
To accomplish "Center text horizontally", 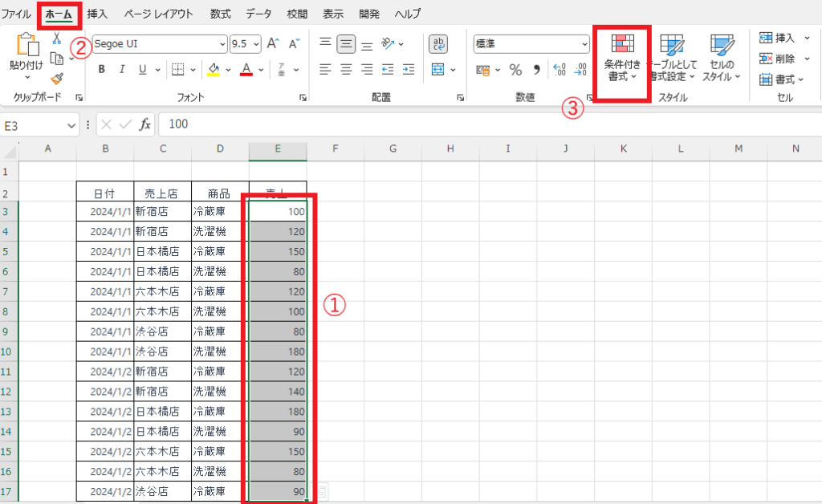I will [x=346, y=69].
